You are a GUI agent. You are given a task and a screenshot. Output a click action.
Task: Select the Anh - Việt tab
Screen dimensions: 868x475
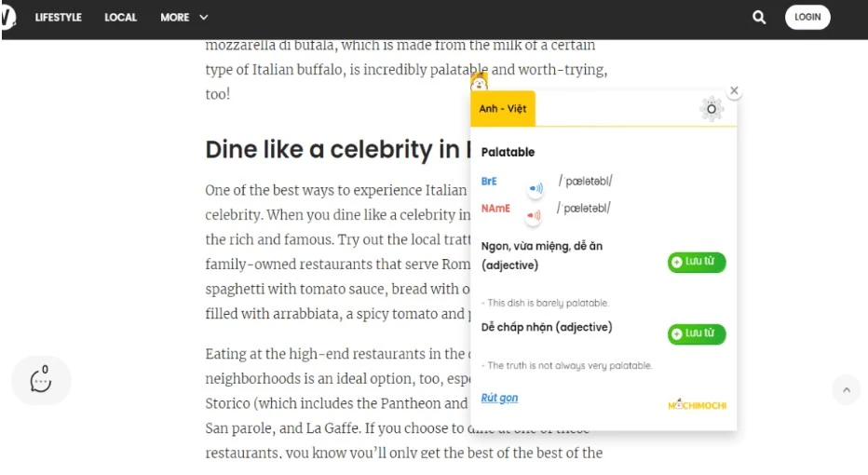[x=503, y=109]
